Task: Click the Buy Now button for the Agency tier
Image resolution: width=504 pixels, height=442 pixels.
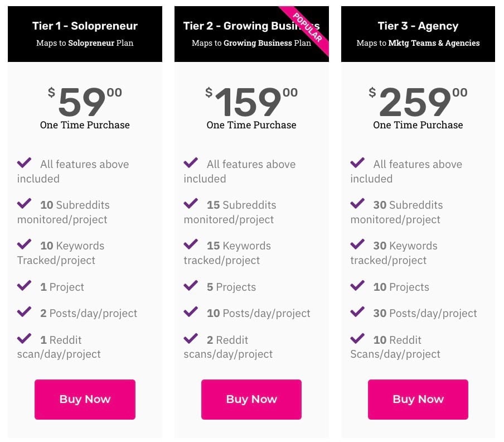Action: (418, 399)
